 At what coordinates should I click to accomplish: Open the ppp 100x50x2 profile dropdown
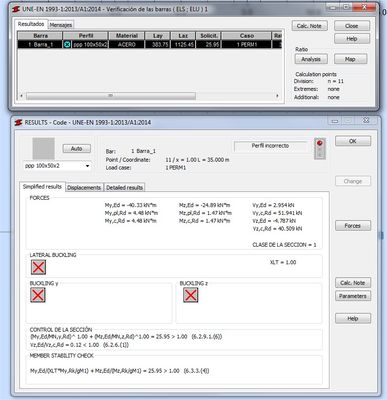(x=57, y=166)
